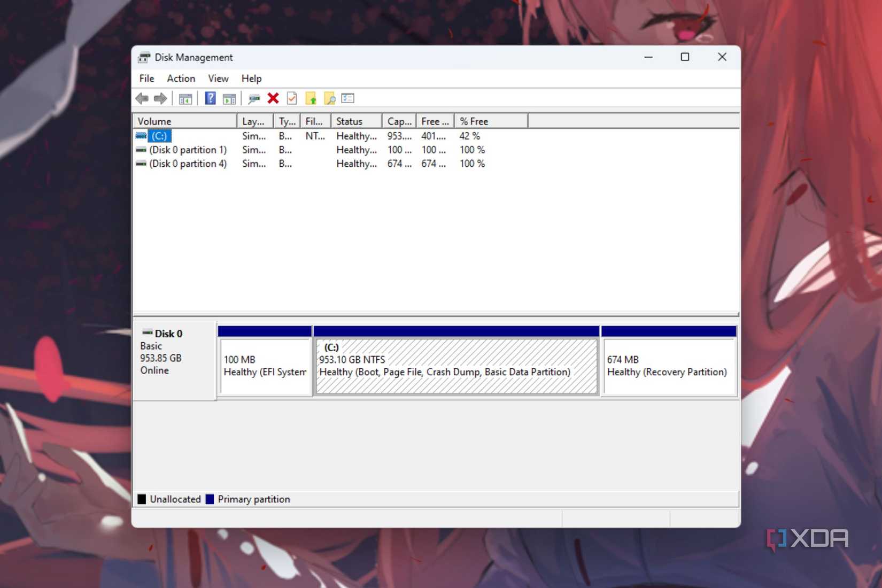Click the folder icon with the green up arrow
Image resolution: width=882 pixels, height=588 pixels.
(311, 98)
